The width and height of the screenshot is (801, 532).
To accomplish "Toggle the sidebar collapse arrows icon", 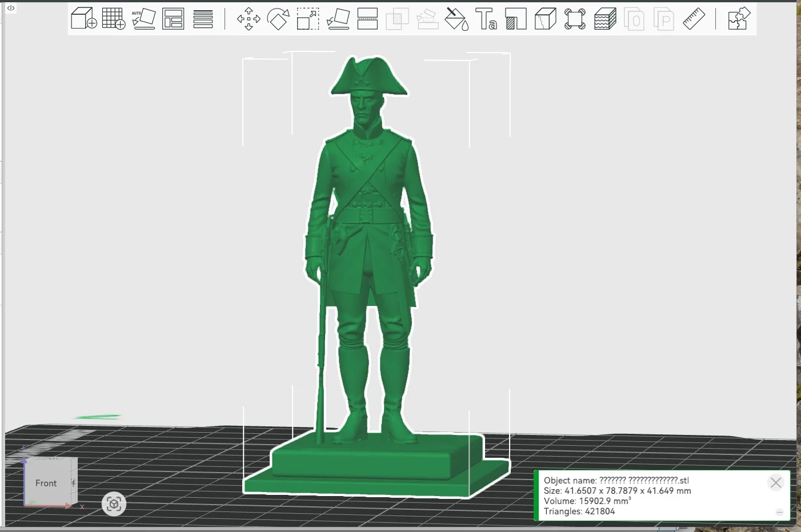I will (11, 8).
